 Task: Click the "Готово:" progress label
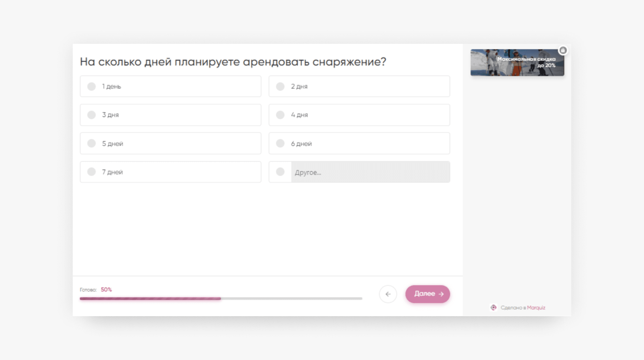[88, 290]
